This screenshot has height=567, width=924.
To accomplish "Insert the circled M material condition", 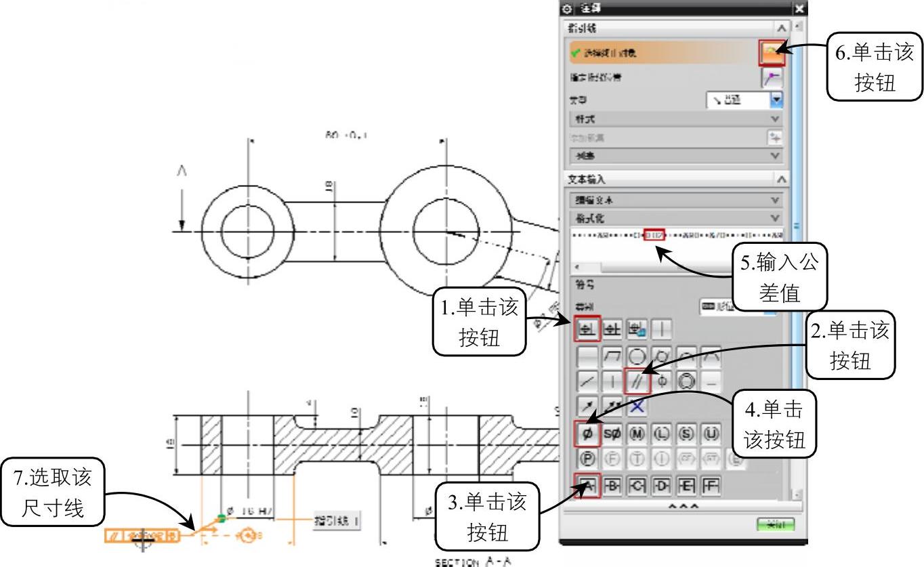I will (x=637, y=434).
